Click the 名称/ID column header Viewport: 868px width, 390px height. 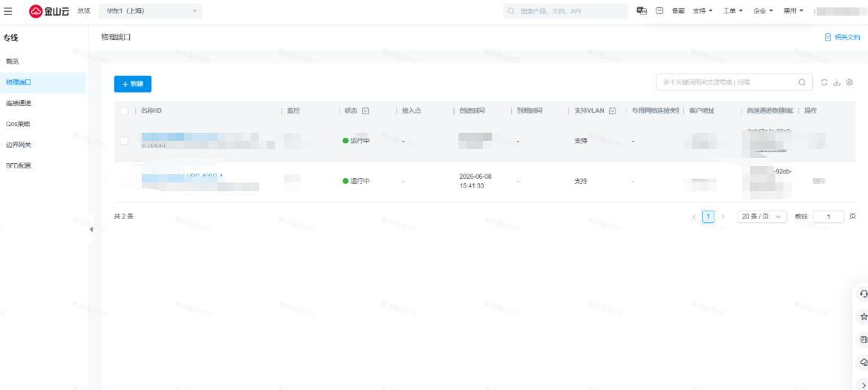(151, 110)
